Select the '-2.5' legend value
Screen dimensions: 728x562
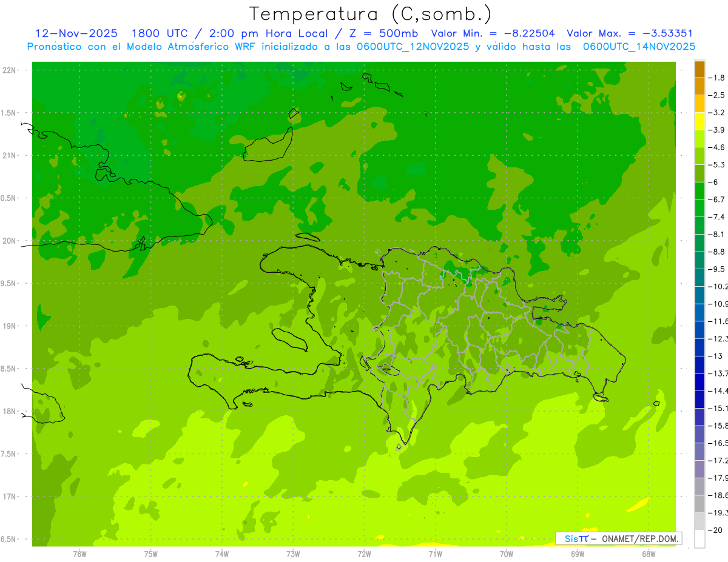(718, 95)
